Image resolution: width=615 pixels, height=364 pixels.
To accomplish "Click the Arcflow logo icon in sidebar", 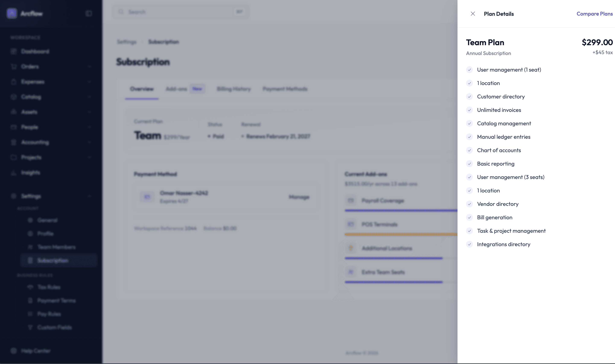I will click(x=12, y=13).
